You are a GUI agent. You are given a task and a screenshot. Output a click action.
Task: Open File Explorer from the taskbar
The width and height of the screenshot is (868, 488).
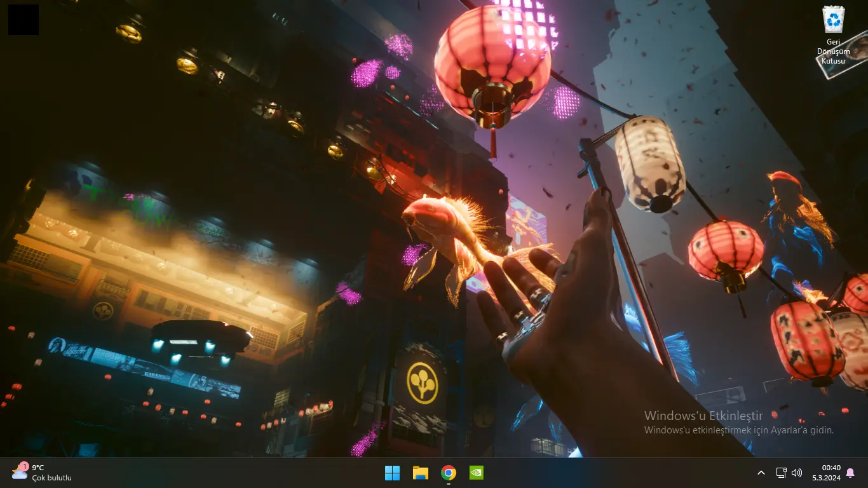(x=420, y=473)
